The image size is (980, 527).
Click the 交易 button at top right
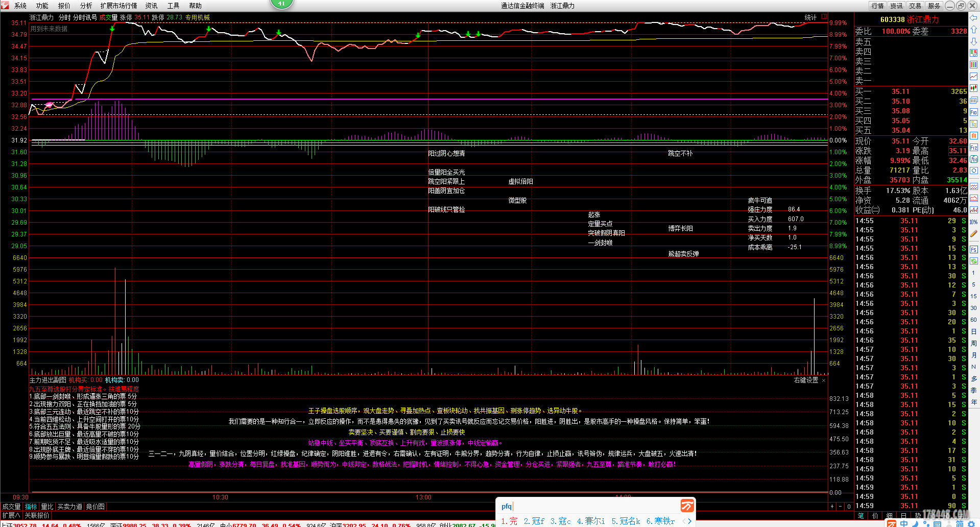pos(916,6)
